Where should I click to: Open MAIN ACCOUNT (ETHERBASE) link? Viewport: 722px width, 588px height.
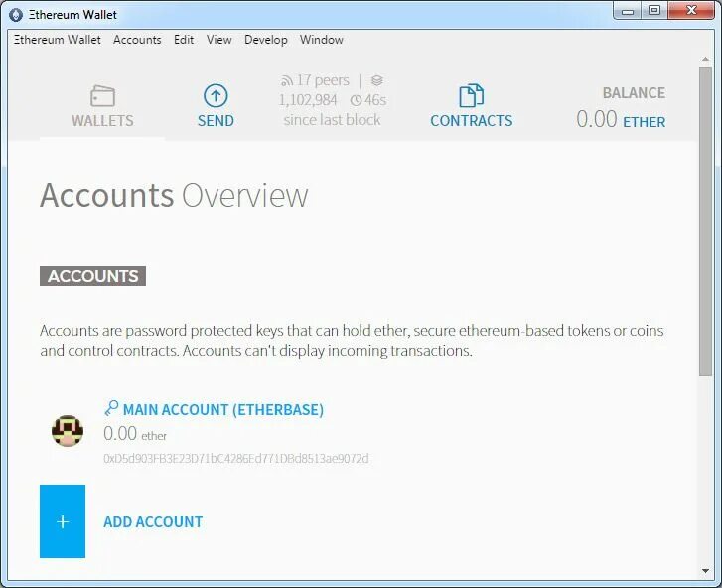pos(223,409)
